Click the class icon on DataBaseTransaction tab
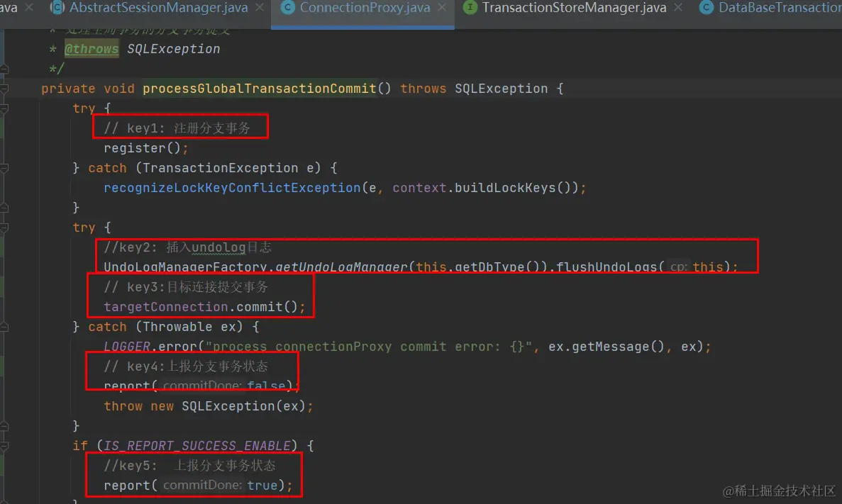Viewport: 842px width, 504px height. (x=706, y=8)
